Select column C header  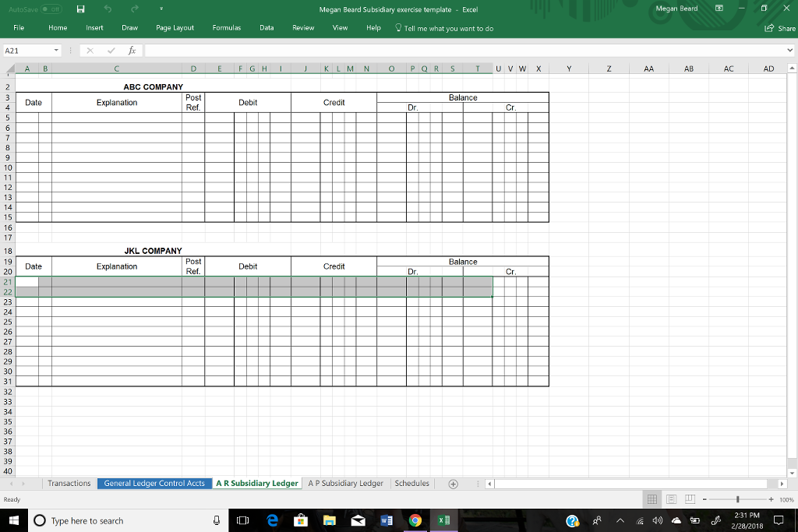[x=117, y=69]
